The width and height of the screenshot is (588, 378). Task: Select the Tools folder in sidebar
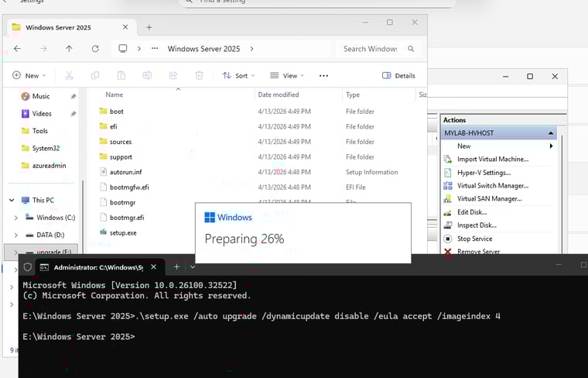(39, 131)
